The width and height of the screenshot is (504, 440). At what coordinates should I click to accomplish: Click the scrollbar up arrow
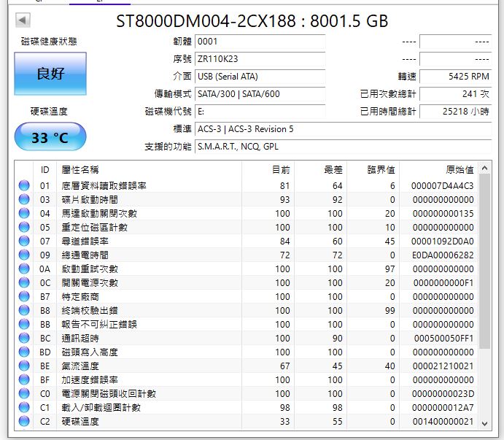tap(485, 168)
